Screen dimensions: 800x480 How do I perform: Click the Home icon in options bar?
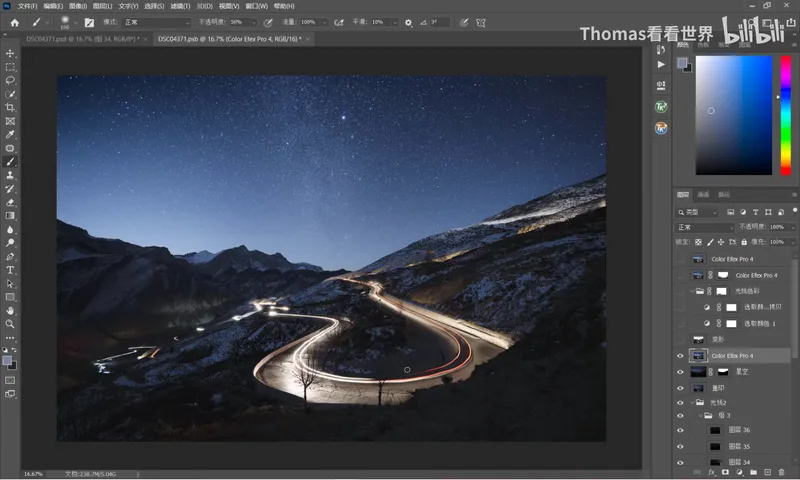click(15, 22)
